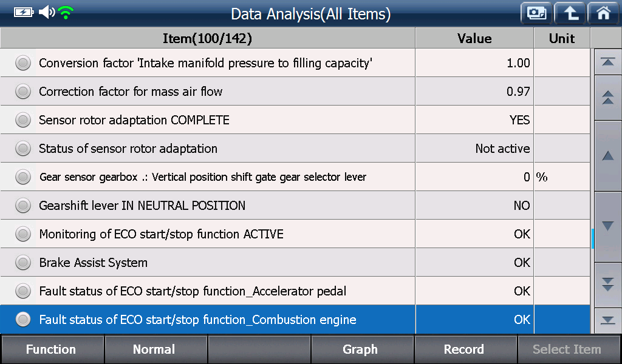Select radio for Correction factor for mass air flow
Viewport: 622px width, 364px height.
(x=23, y=92)
